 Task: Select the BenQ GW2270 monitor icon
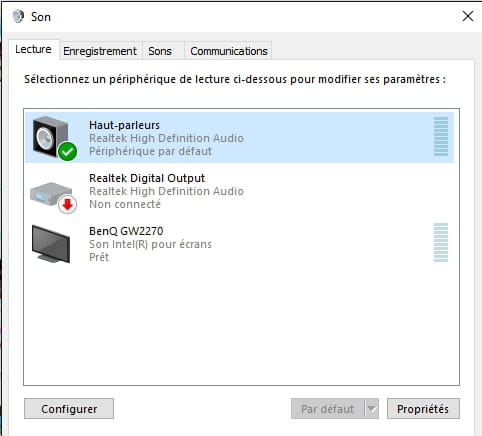coord(51,244)
